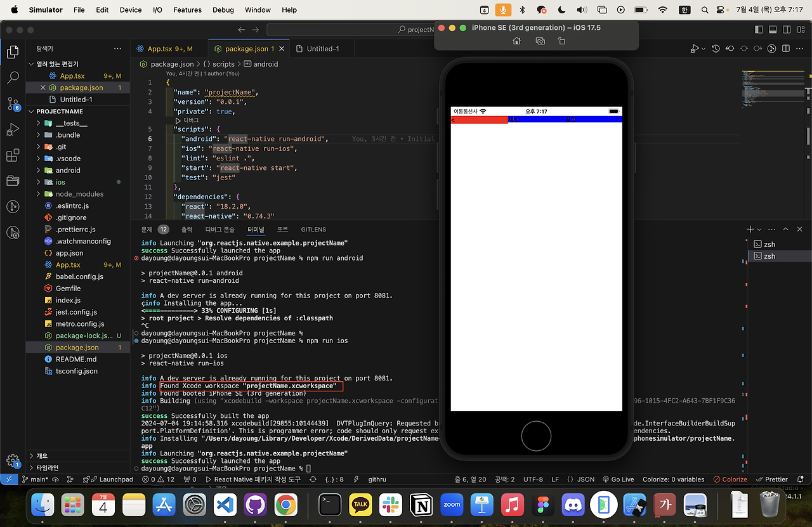Open Discord from the Dock
Image resolution: width=812 pixels, height=527 pixels.
573,505
